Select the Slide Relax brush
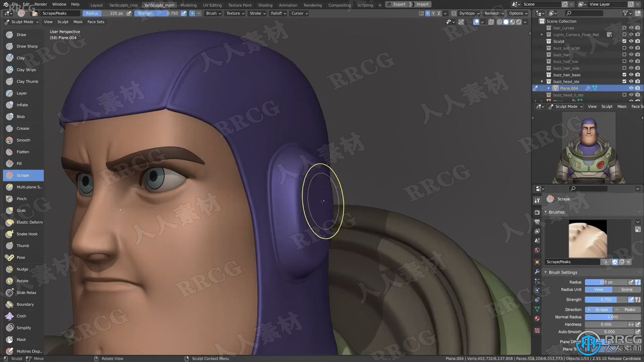The height and width of the screenshot is (362, 644). 23,293
